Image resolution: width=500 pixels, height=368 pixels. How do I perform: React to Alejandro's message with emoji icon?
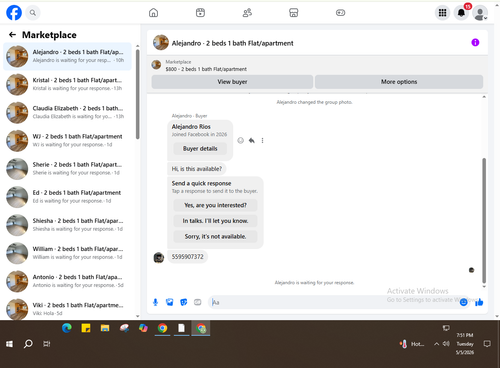(x=240, y=140)
